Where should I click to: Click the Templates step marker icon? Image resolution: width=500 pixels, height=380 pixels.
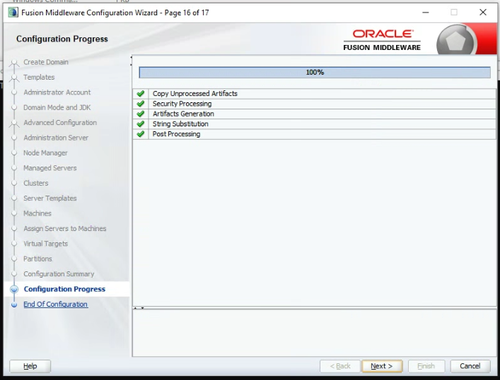click(14, 78)
